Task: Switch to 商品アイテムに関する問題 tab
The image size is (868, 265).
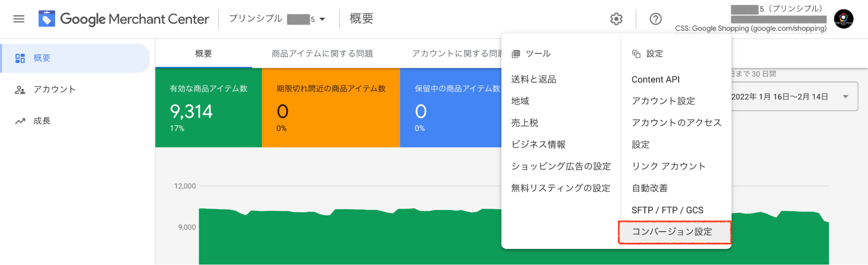Action: 322,54
